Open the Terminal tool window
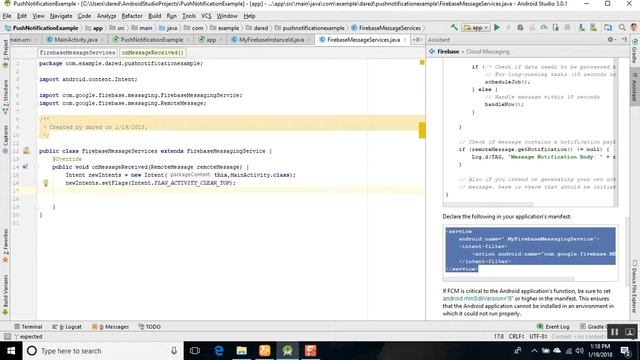 click(x=28, y=327)
